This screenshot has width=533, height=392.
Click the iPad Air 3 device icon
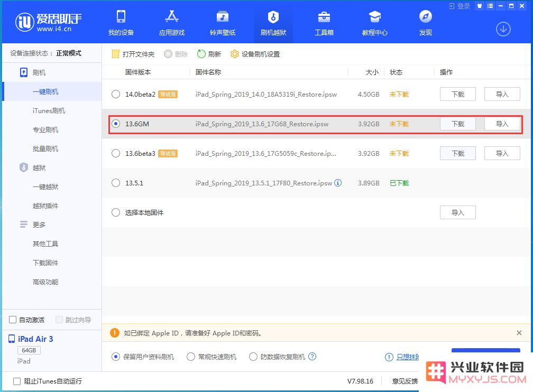(12, 339)
